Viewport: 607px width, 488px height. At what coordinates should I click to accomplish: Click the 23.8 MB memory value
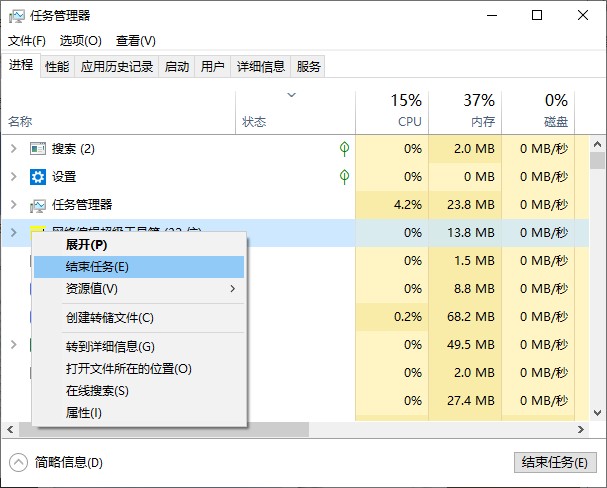(471, 205)
